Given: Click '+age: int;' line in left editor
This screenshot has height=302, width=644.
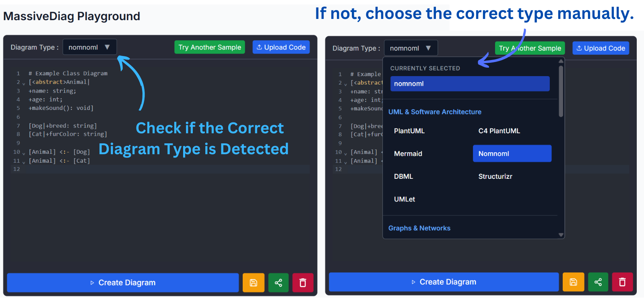Looking at the screenshot, I should 45,99.
